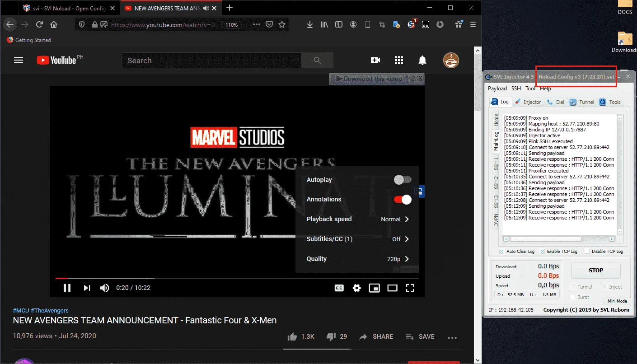Toggle the Autoplay switch in player settings
Viewport: 637px width, 364px height.
[403, 180]
